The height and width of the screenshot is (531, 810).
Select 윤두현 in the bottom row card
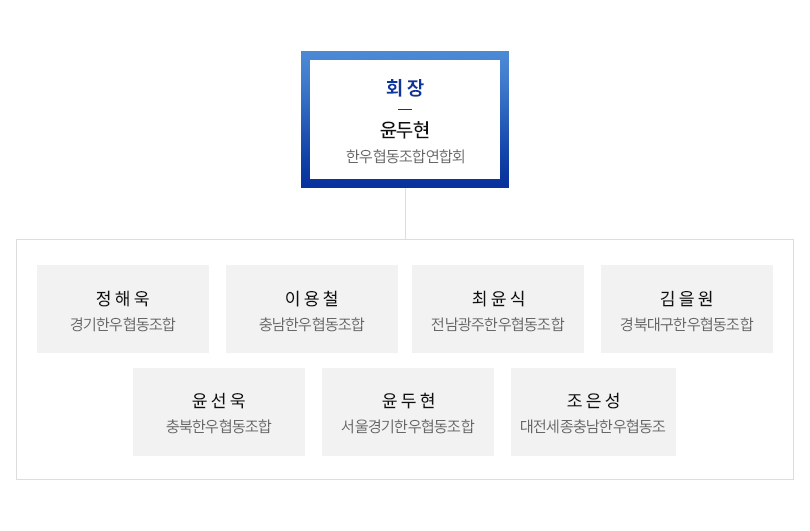[x=408, y=400]
